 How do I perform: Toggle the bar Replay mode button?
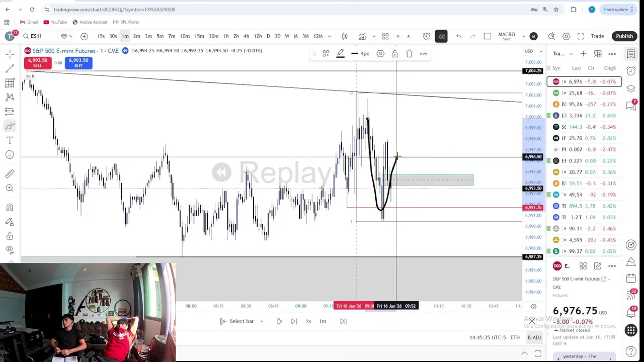[x=441, y=36]
